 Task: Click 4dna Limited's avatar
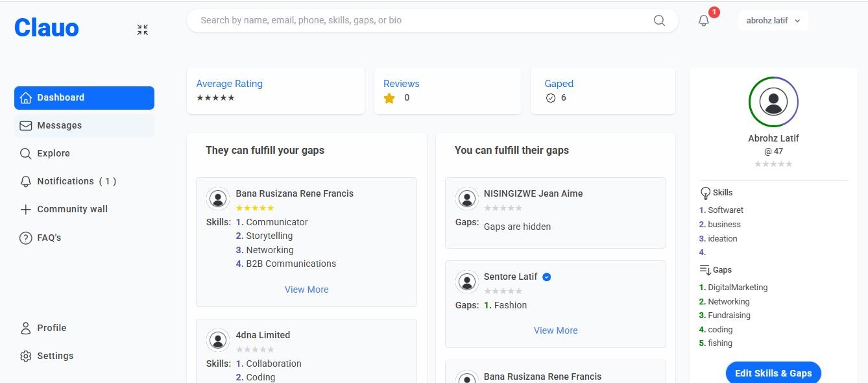coord(218,340)
